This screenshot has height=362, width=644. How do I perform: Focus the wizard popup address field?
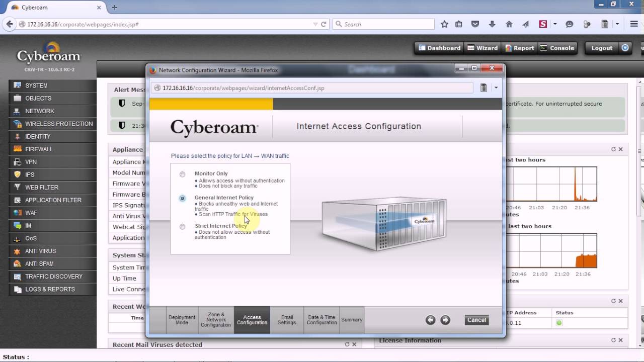click(x=312, y=88)
